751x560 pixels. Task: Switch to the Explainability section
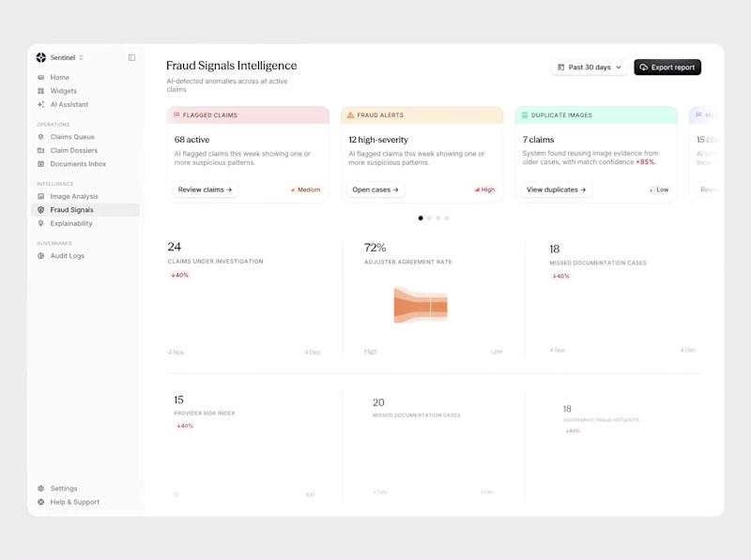[x=70, y=223]
